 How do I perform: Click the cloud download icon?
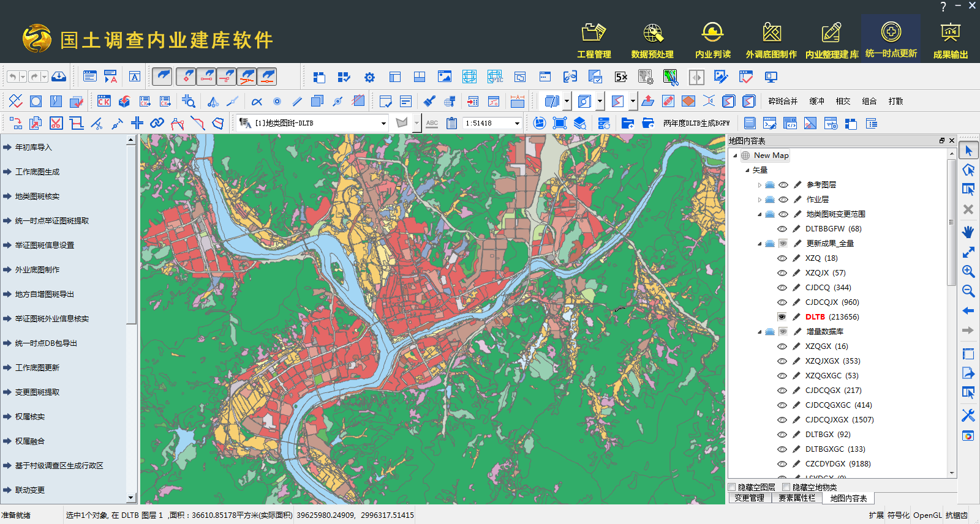(x=59, y=77)
